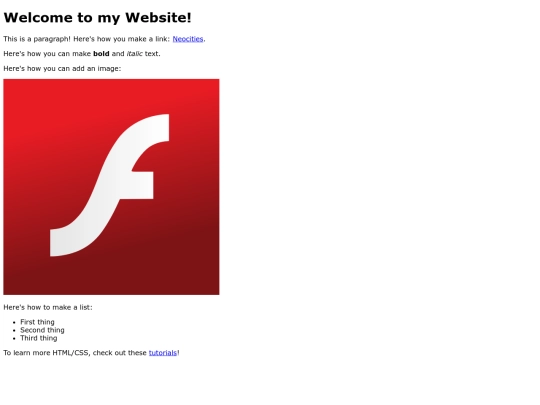Click 'This is a paragraph!' text

(37, 39)
